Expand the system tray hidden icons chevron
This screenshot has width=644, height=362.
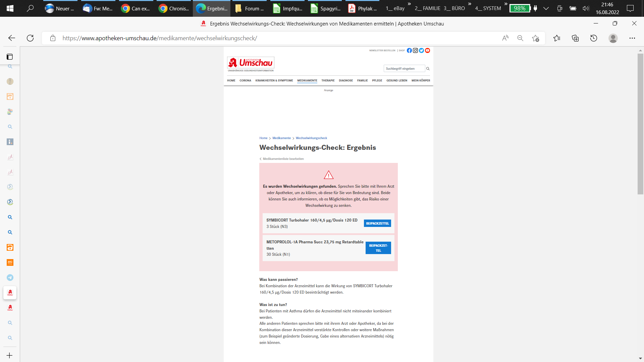(546, 8)
